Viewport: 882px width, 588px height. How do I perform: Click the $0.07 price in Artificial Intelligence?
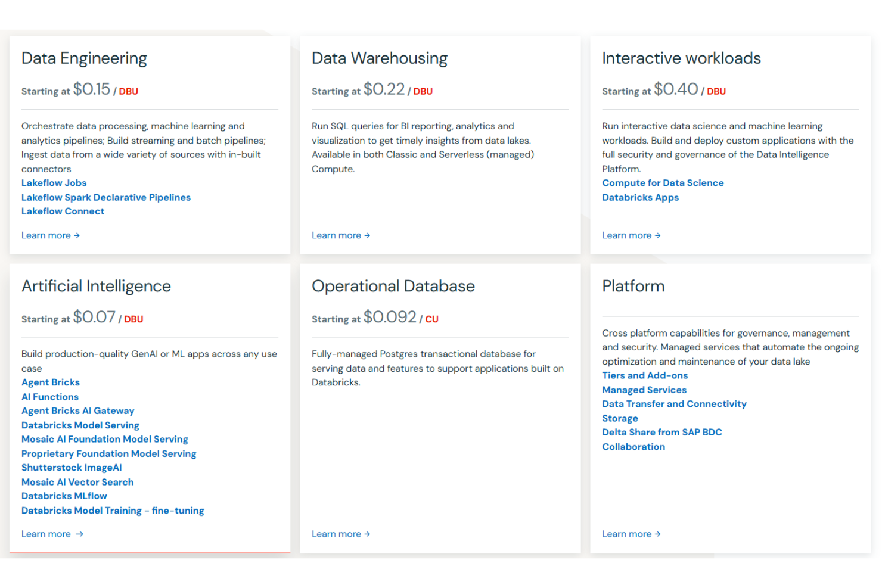tap(94, 318)
